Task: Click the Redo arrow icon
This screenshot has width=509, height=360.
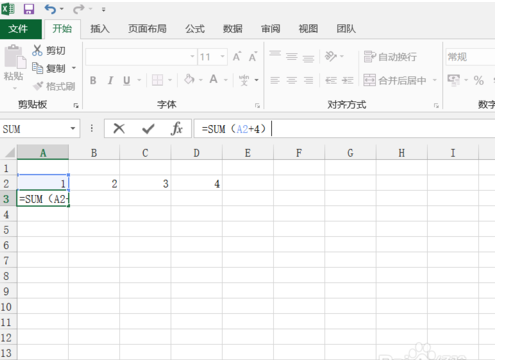Action: 79,9
